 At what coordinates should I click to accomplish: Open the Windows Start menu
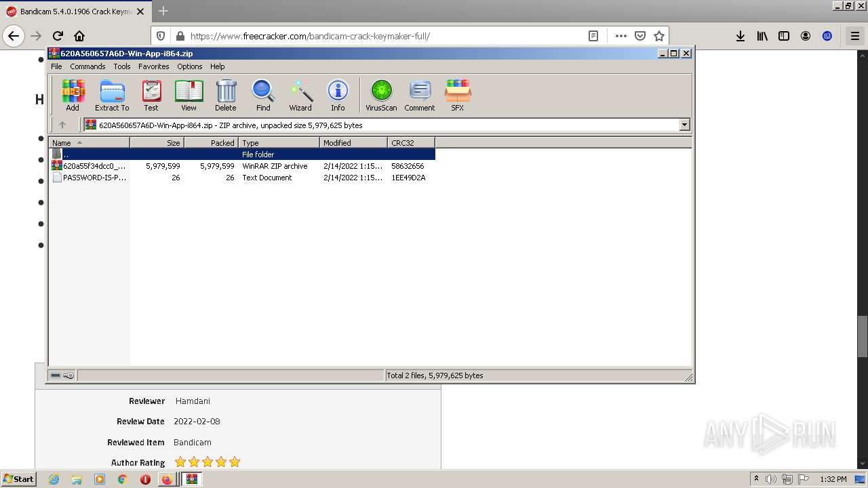coord(19,479)
